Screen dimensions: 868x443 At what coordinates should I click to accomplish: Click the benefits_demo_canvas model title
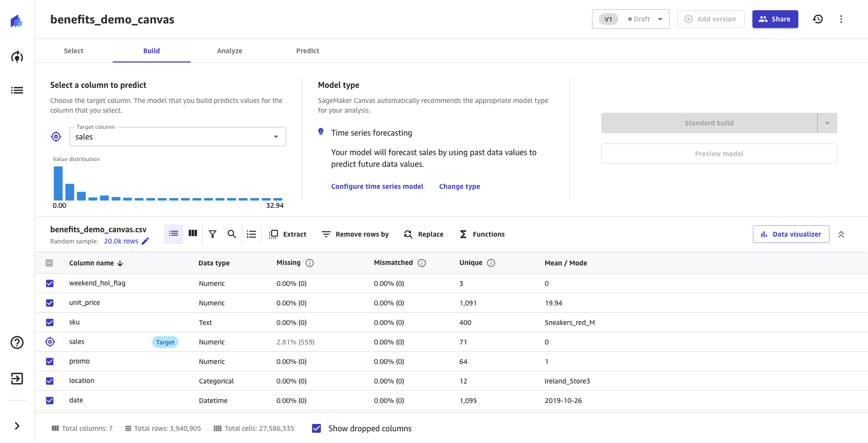(x=112, y=20)
